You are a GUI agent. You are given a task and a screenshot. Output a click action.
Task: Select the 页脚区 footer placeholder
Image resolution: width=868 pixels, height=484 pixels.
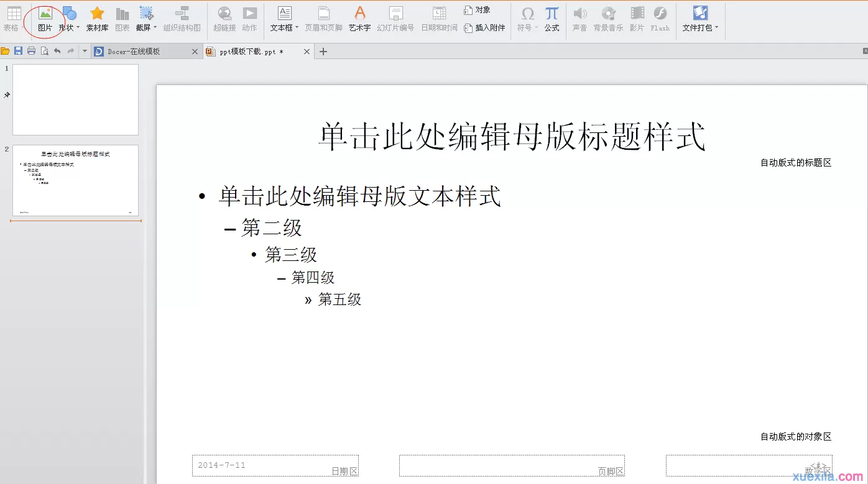click(512, 465)
